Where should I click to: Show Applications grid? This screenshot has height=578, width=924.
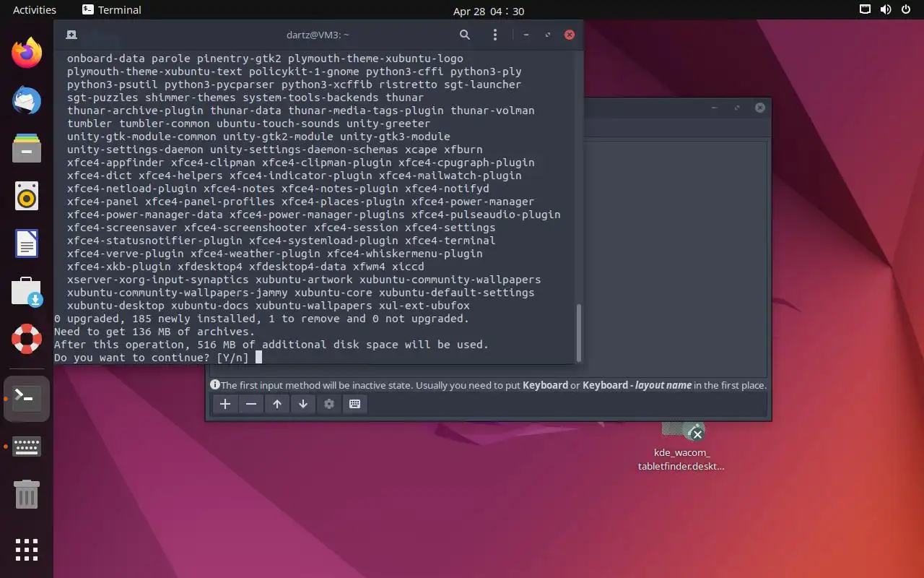(27, 550)
